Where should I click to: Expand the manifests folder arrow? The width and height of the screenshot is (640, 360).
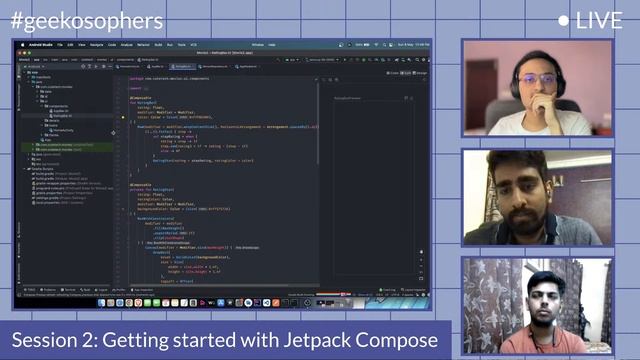point(29,77)
